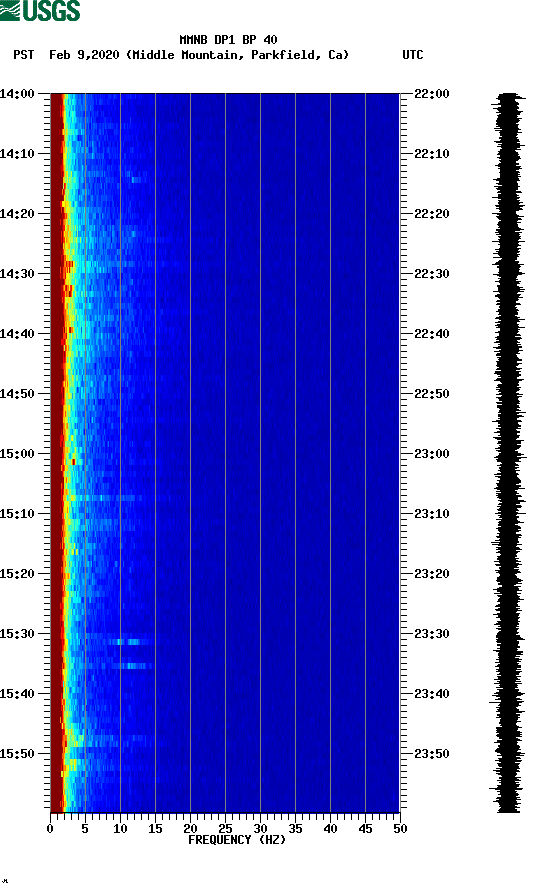Click the USGS logo
This screenshot has width=552, height=892.
[x=40, y=10]
